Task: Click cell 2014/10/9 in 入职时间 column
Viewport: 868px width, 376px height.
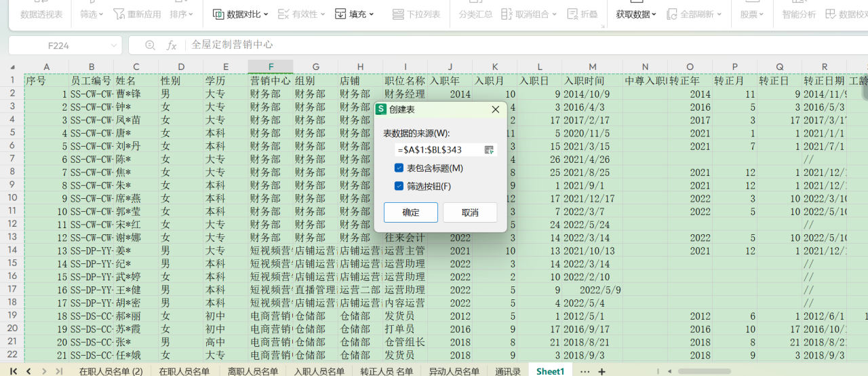Action: (592, 94)
